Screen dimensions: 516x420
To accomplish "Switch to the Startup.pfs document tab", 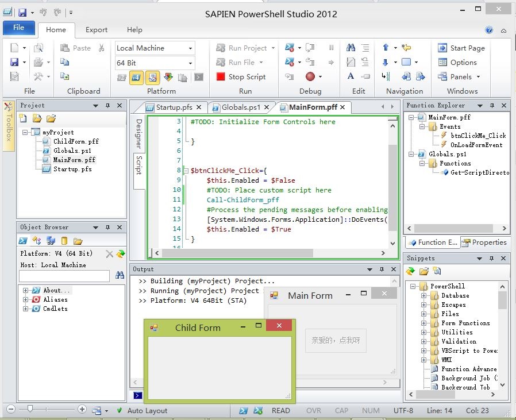I will 174,107.
